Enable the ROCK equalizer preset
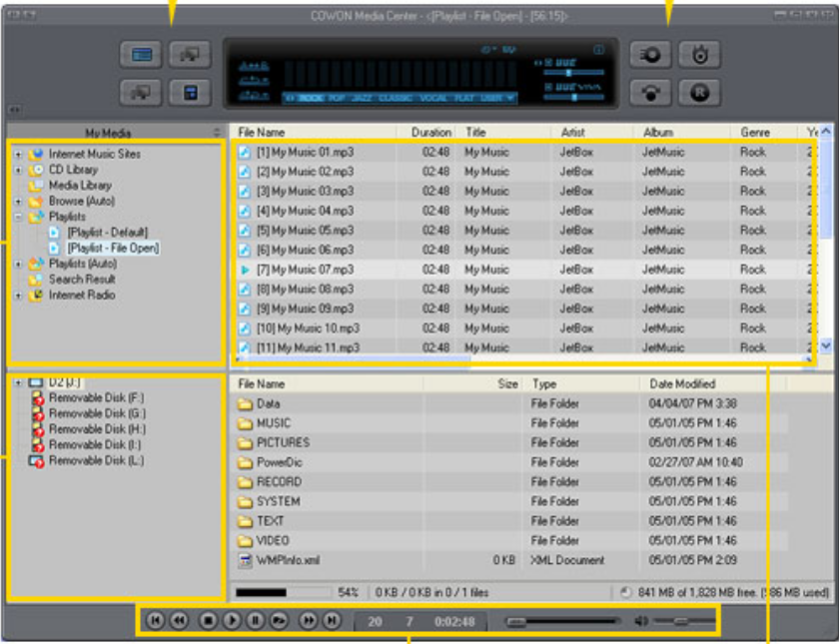The height and width of the screenshot is (644, 839). click(x=312, y=100)
